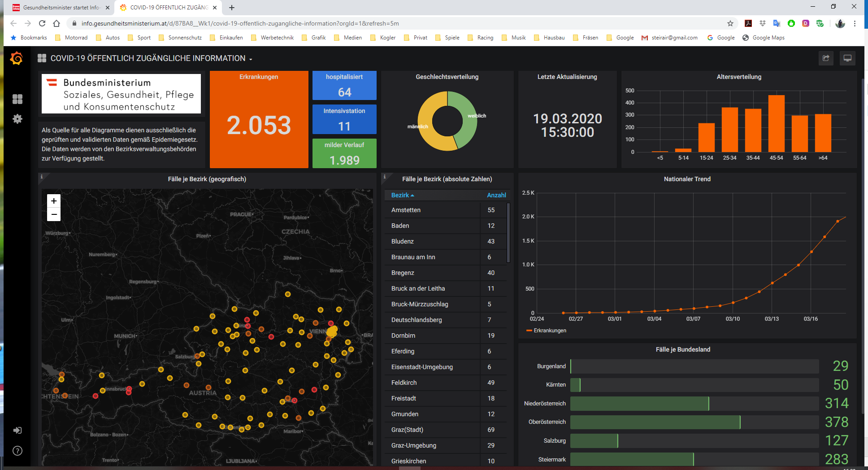868x470 pixels.
Task: Click the Altersverteilung panel title
Action: 739,77
